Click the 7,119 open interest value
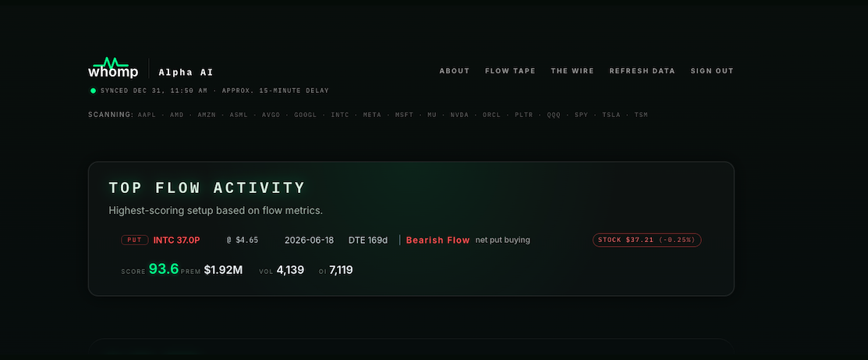The width and height of the screenshot is (868, 360). pos(341,270)
